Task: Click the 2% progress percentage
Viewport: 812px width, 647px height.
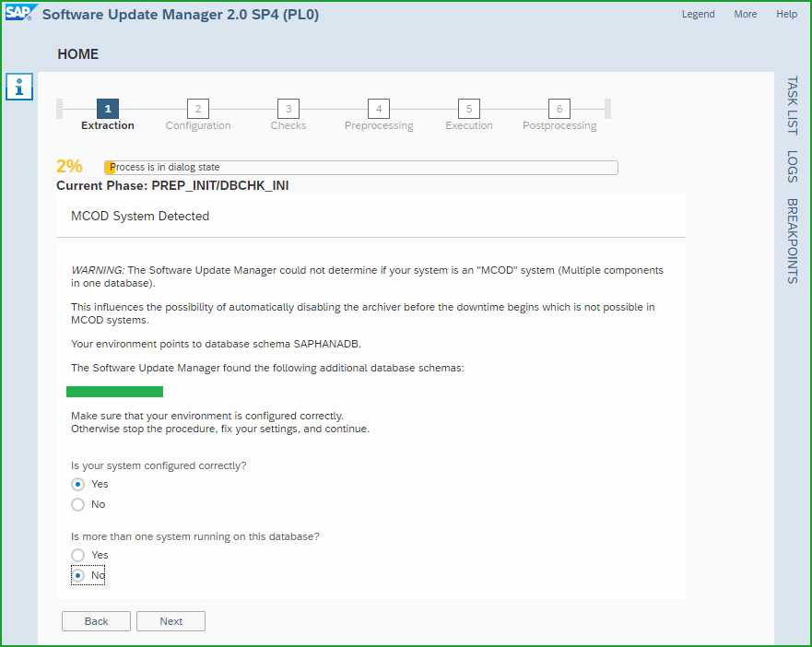Action: [x=69, y=166]
